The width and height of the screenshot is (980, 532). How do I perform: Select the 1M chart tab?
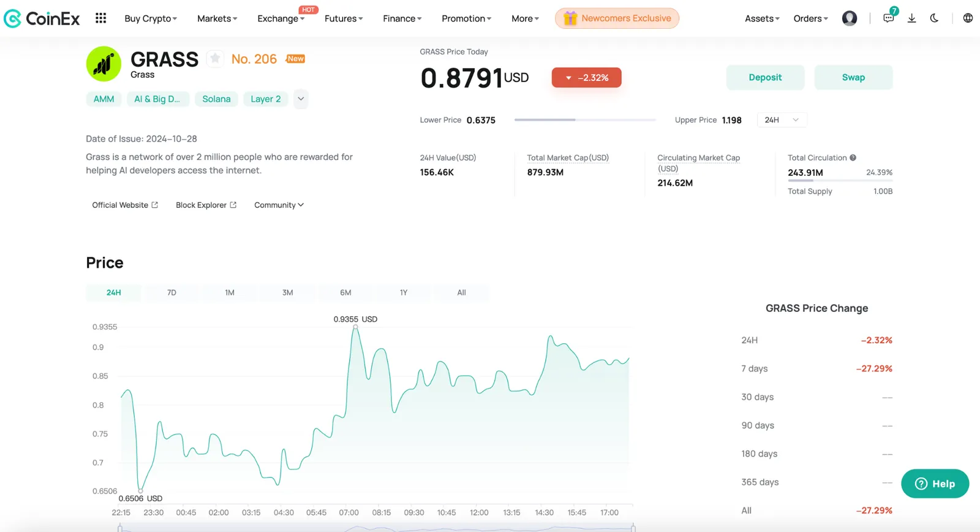pos(230,293)
